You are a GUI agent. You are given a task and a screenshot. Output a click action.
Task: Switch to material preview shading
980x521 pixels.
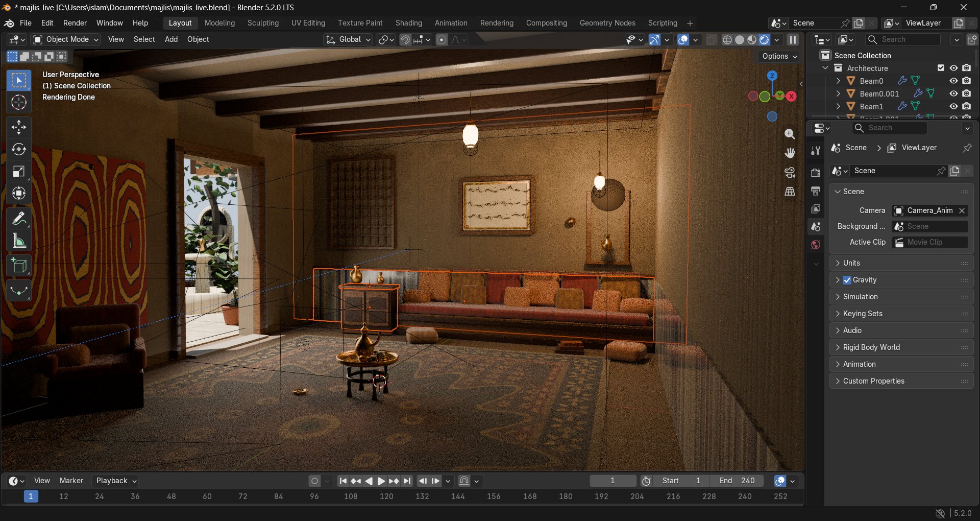tap(752, 40)
